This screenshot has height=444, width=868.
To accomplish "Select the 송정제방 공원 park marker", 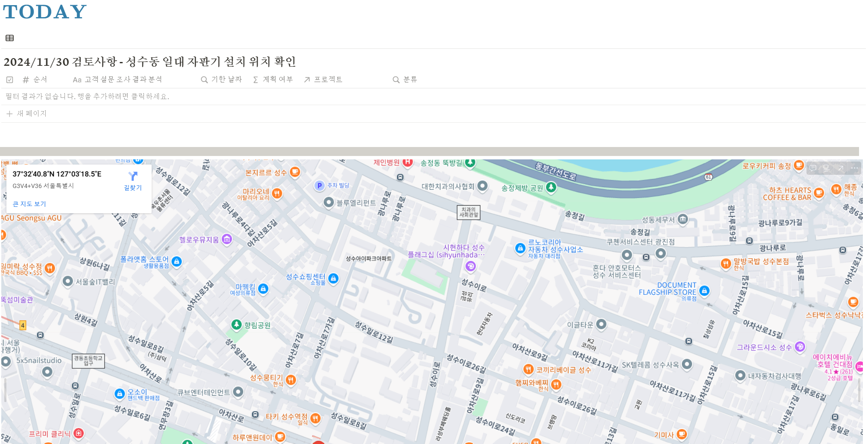I will pyautogui.click(x=551, y=187).
